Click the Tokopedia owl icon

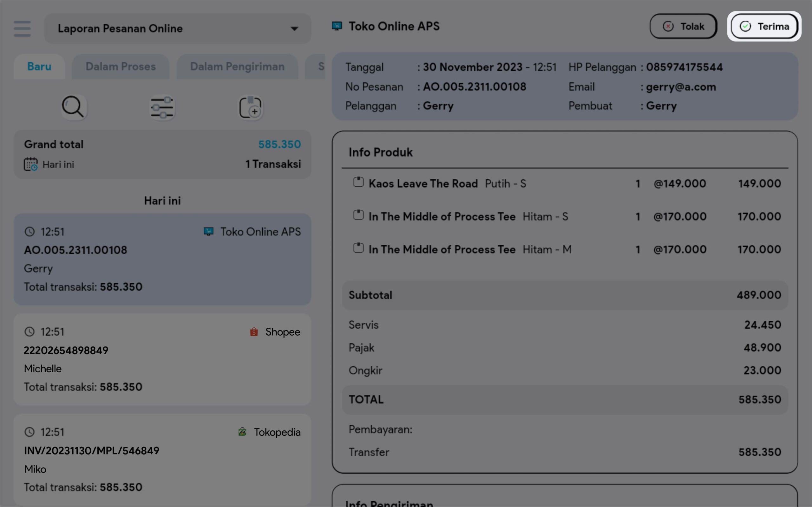(x=242, y=432)
